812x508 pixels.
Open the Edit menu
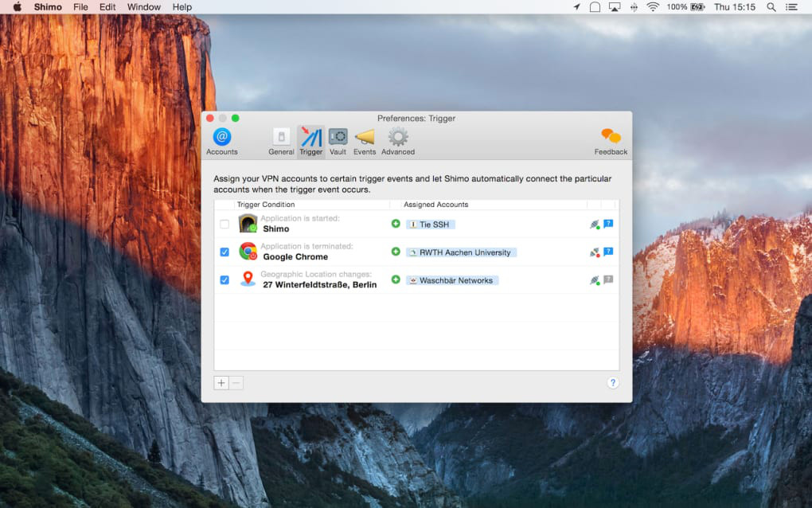click(107, 7)
